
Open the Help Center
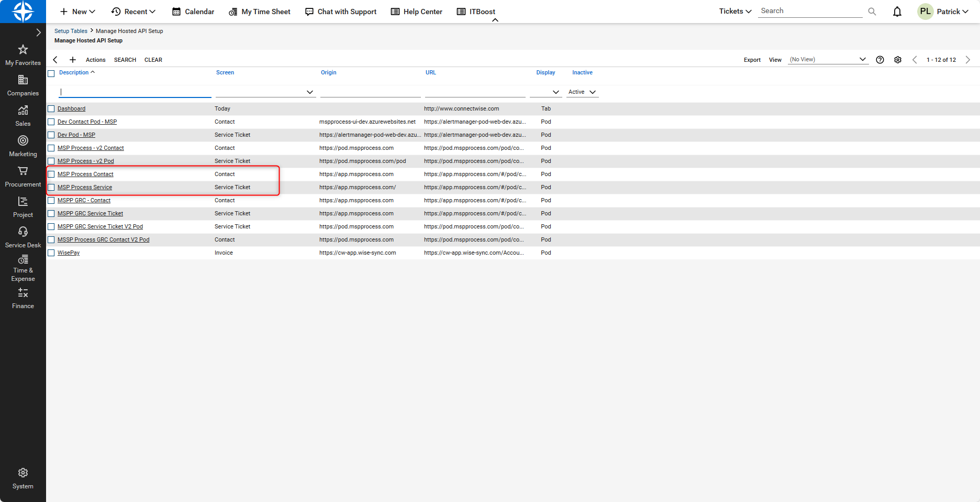tap(417, 12)
